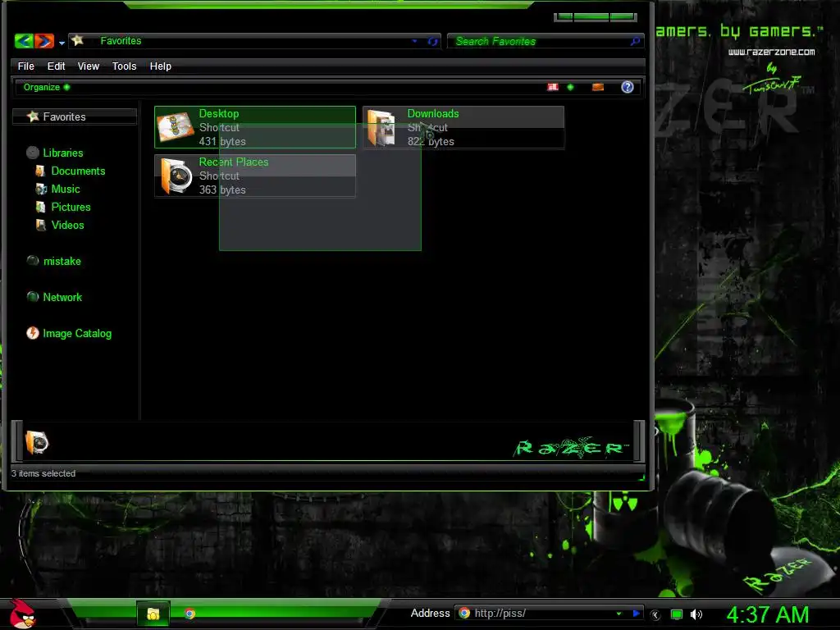The height and width of the screenshot is (630, 840).
Task: Open the Tools menu
Action: click(x=125, y=66)
